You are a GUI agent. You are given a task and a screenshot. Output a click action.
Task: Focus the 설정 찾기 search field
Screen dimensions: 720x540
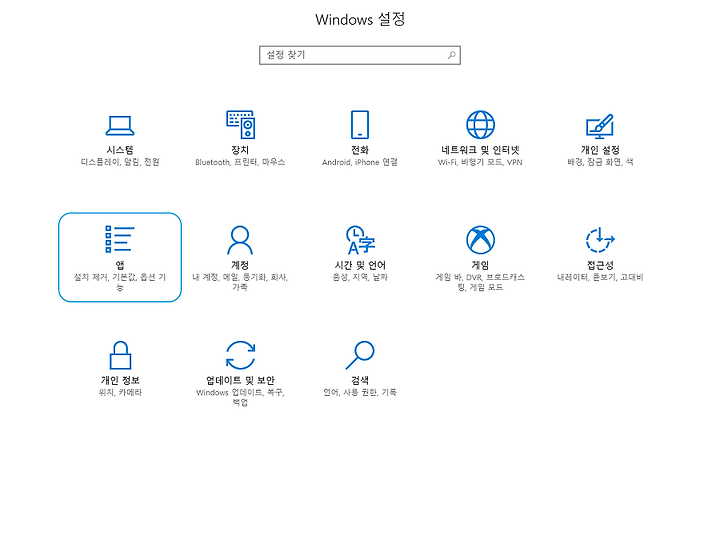tap(360, 55)
